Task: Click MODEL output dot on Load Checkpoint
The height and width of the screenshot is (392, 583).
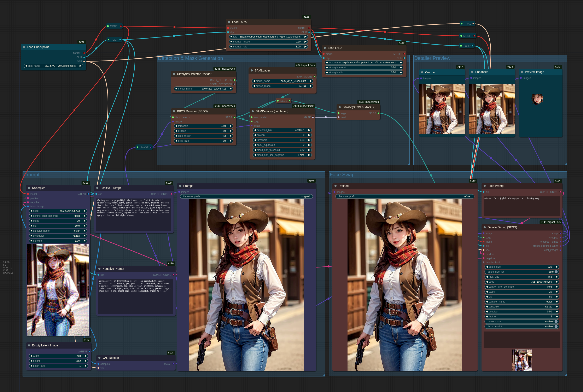Action: click(x=84, y=53)
